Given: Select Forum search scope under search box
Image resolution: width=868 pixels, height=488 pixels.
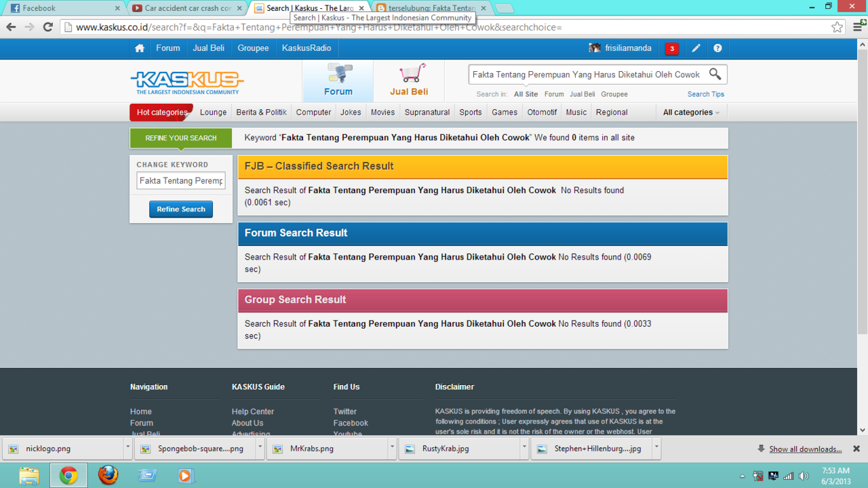Looking at the screenshot, I should pyautogui.click(x=554, y=94).
